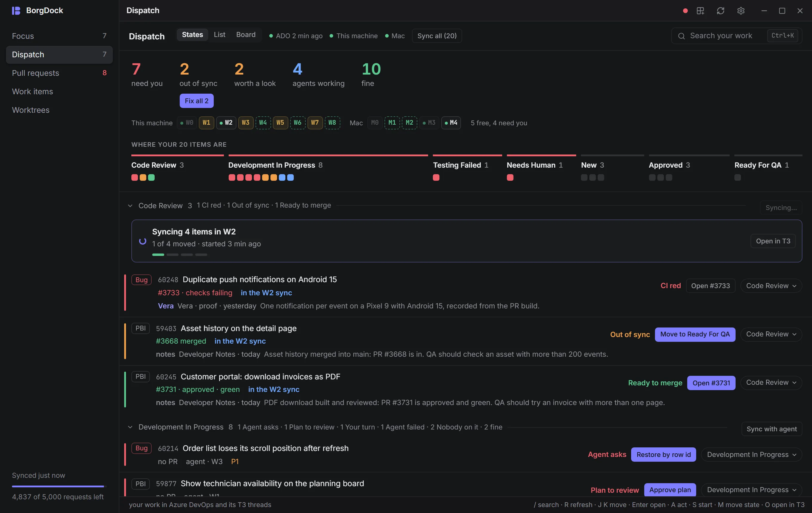Click the #3733 checks failing link

point(195,293)
